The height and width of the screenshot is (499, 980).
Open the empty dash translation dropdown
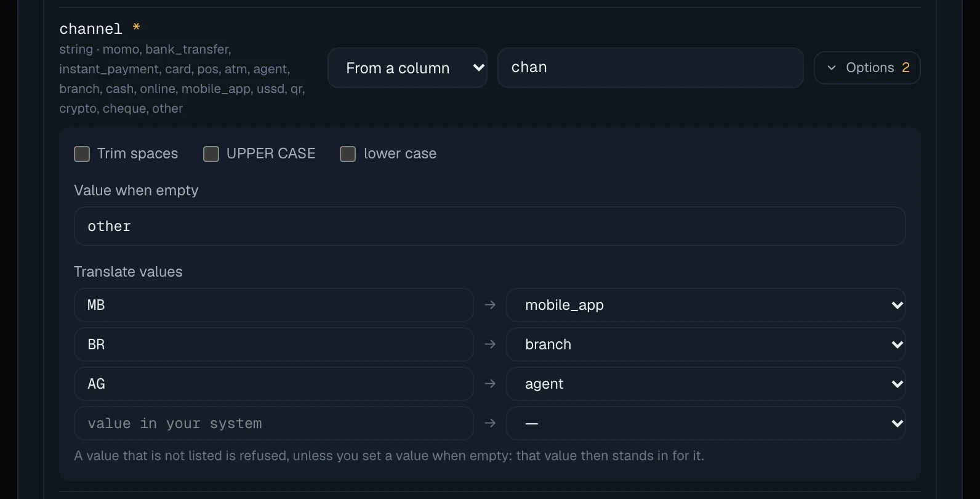click(x=705, y=423)
